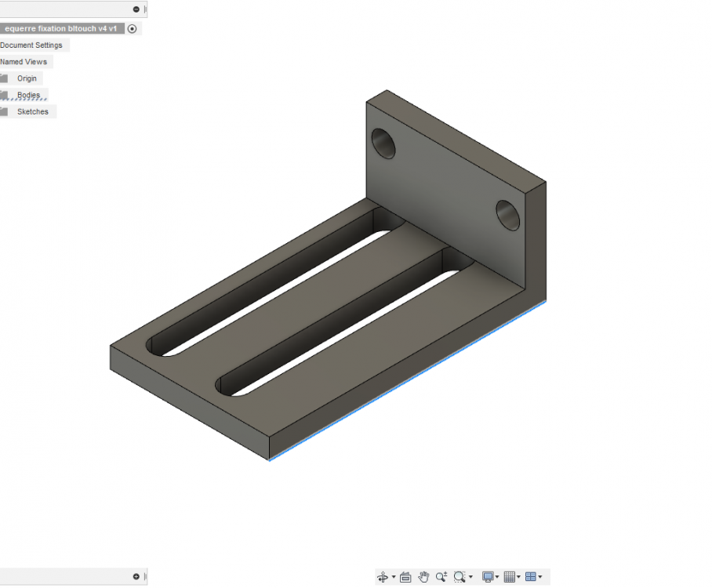Open the Display Settings dropdown arrow
Image resolution: width=712 pixels, height=588 pixels.
(x=497, y=577)
